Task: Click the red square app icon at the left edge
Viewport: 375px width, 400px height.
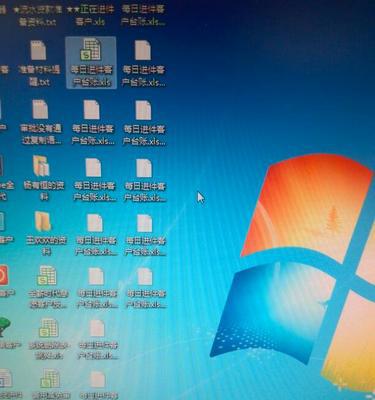Action: pos(3,275)
